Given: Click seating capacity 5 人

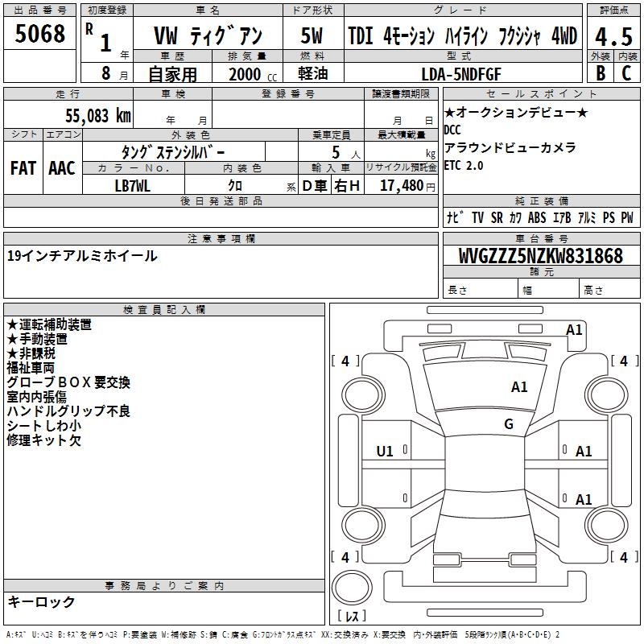Looking at the screenshot, I should pos(346,153).
